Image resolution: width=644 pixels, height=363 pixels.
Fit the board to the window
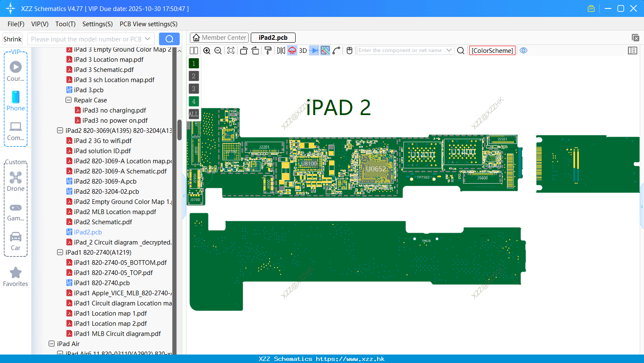231,50
